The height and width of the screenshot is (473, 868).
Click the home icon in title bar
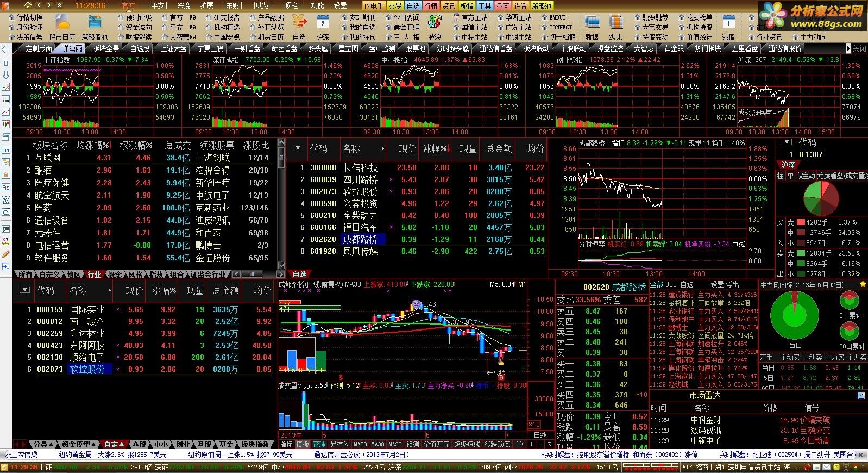tap(27, 5)
